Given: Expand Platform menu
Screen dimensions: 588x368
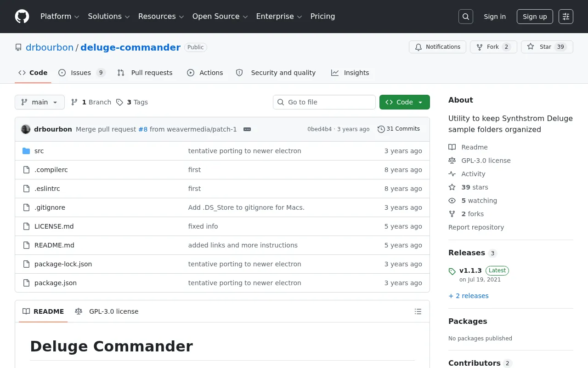Looking at the screenshot, I should click(x=60, y=17).
